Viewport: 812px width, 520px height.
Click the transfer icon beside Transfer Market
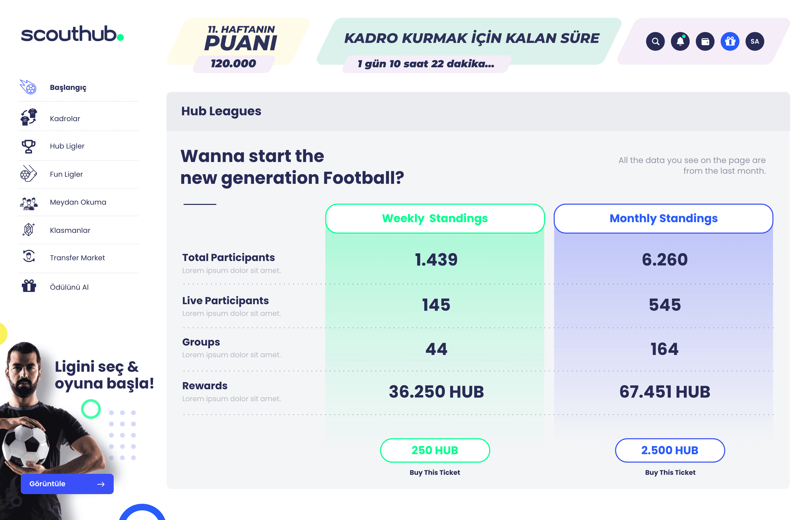pyautogui.click(x=29, y=256)
